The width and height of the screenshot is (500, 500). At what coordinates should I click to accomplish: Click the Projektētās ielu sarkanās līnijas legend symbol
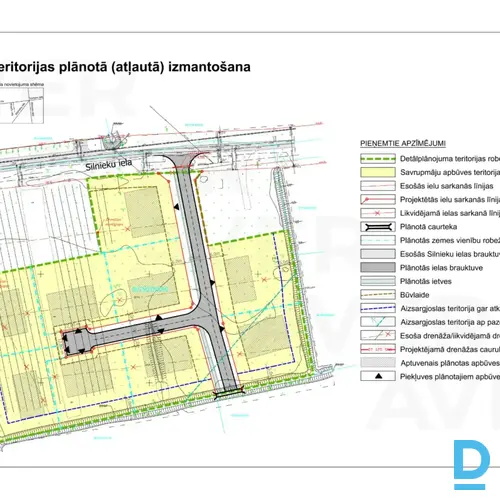click(378, 200)
